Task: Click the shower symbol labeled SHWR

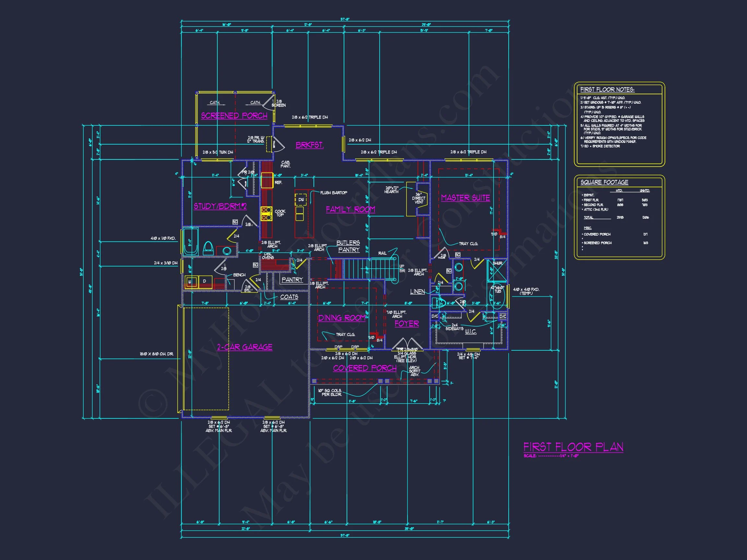Action: pyautogui.click(x=497, y=270)
